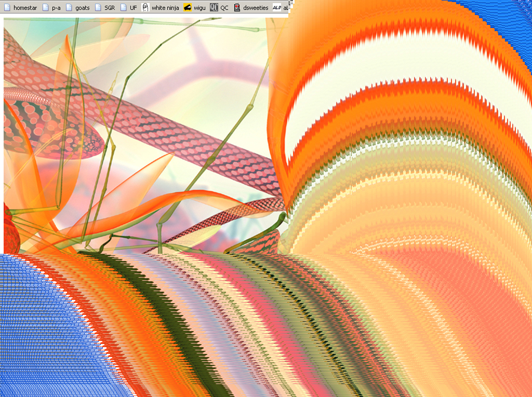Click the UF bookmark page icon
This screenshot has width=532, height=397.
124,8
